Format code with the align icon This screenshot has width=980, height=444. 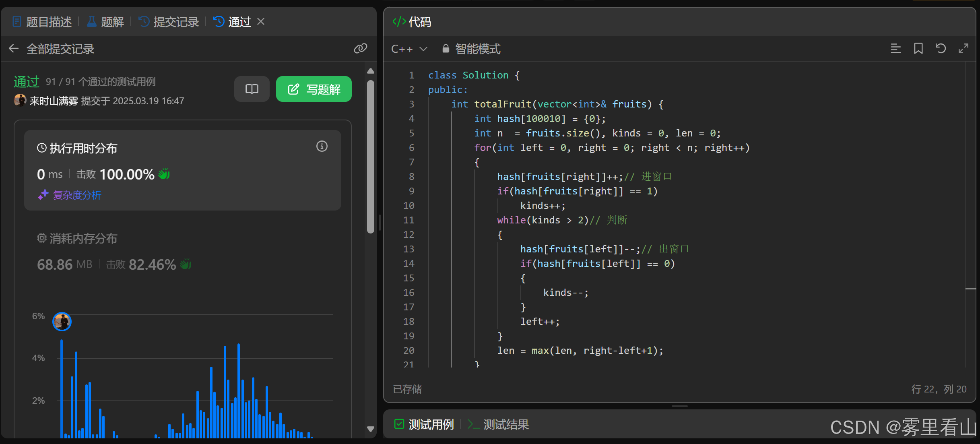(895, 49)
